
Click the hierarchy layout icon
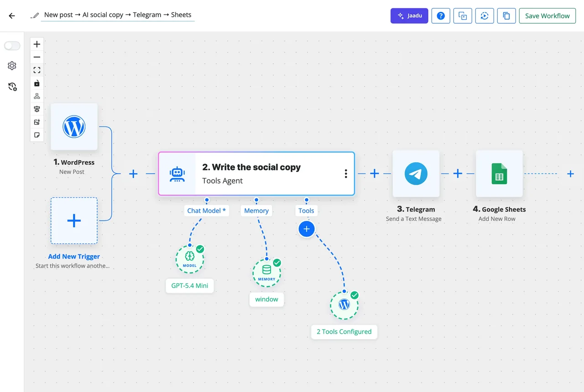(x=37, y=96)
